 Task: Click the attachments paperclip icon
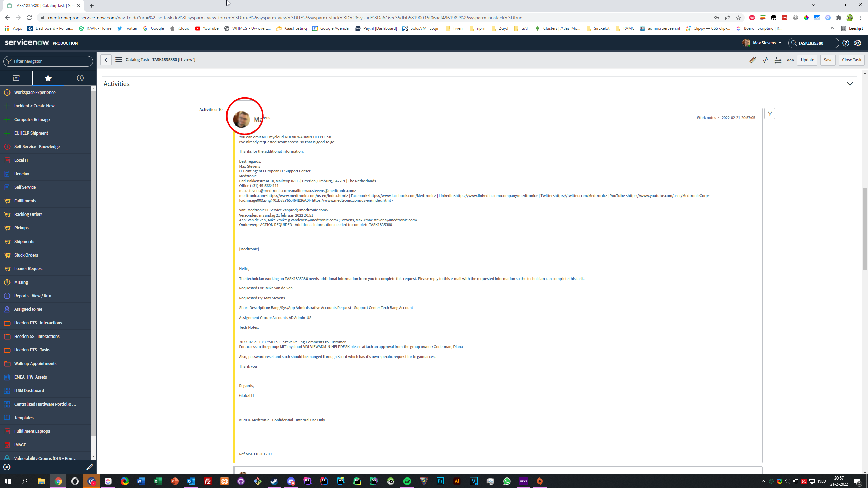[x=753, y=60]
